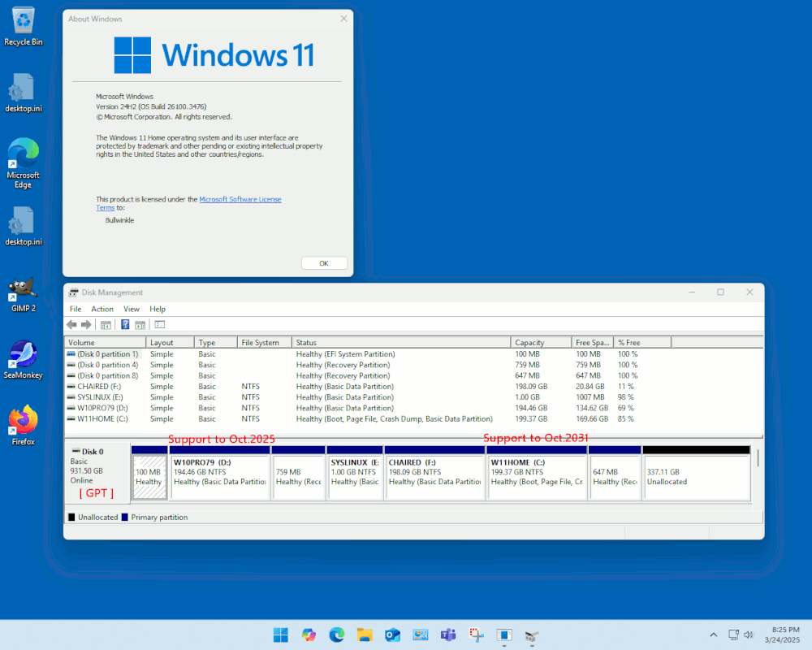Select the desktop.ini icon just above GIMP 2
This screenshot has height=650, width=812.
24,227
